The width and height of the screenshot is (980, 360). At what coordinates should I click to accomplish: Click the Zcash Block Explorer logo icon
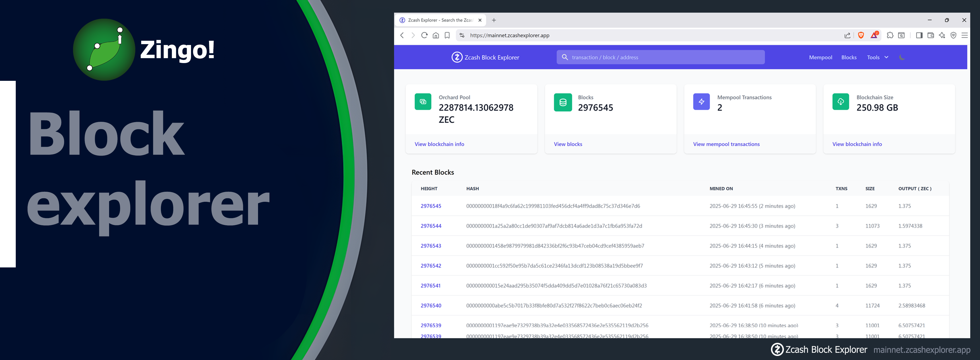pos(457,57)
